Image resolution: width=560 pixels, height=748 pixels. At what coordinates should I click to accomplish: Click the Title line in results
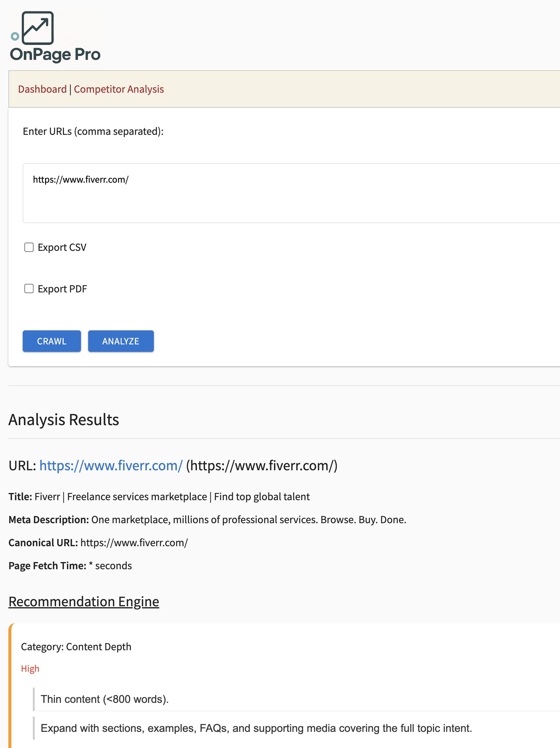tap(159, 497)
